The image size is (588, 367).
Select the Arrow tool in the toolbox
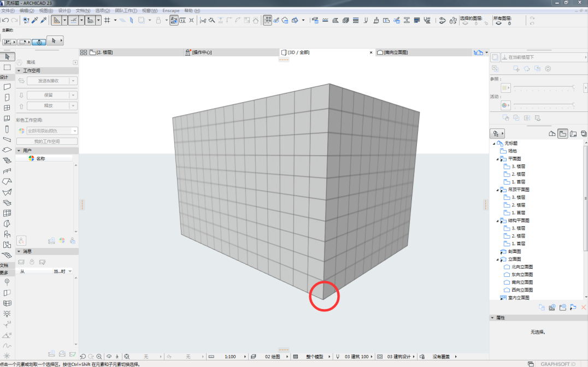(7, 57)
